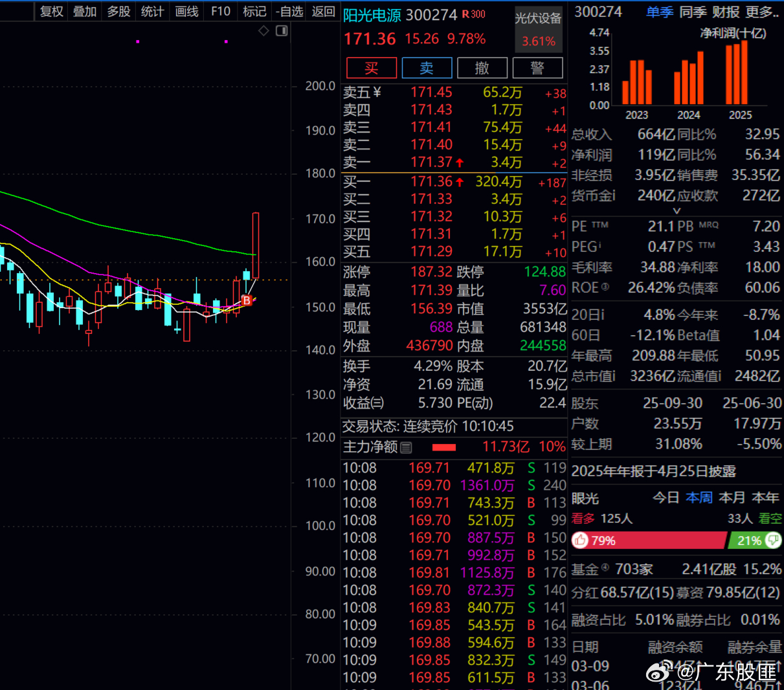Click the tall red latest candlestick
Viewport: 784px width, 690px height.
[x=256, y=245]
